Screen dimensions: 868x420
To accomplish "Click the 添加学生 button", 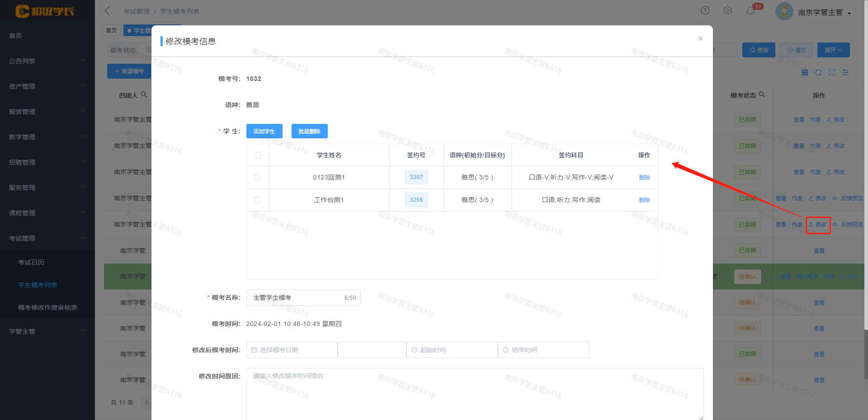I will [x=264, y=131].
